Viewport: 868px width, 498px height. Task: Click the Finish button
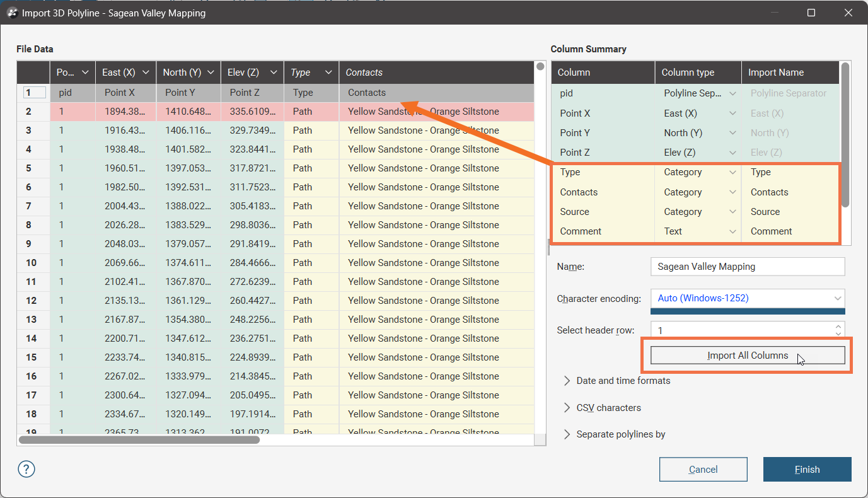click(x=807, y=469)
